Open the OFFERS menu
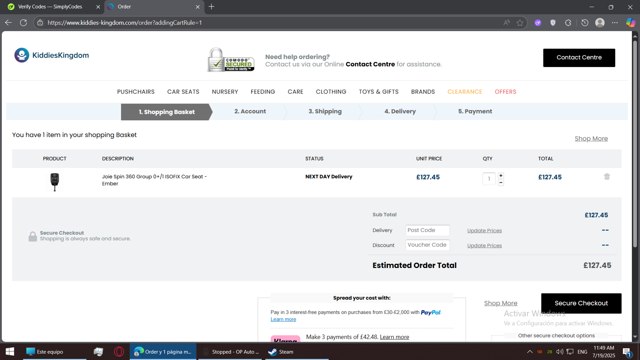640x360 pixels. (505, 92)
